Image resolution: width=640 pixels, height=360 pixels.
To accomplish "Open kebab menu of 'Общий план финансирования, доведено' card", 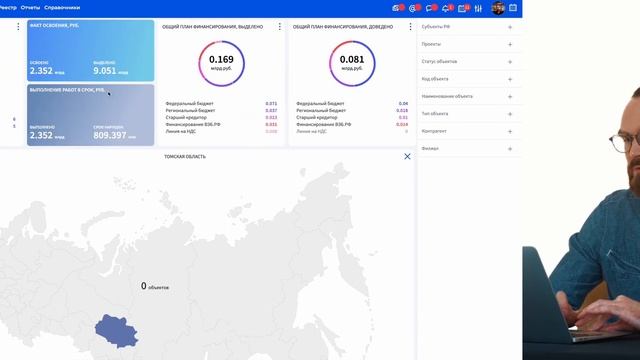I will point(410,27).
